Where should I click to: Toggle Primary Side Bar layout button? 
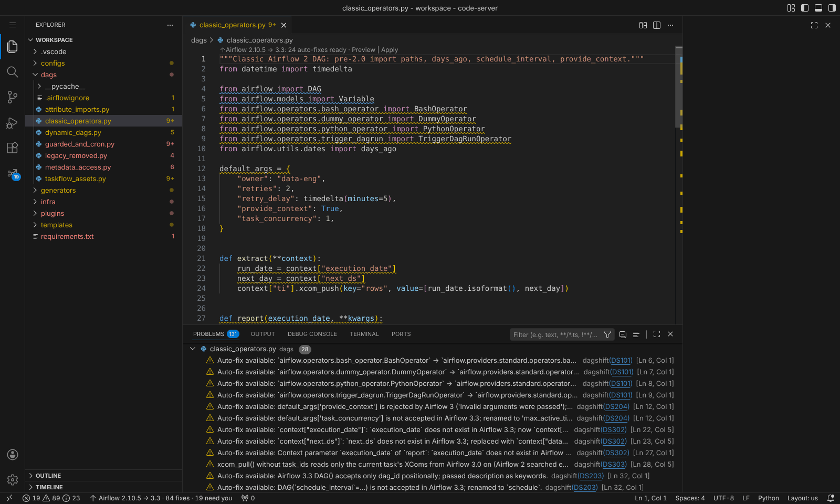805,8
